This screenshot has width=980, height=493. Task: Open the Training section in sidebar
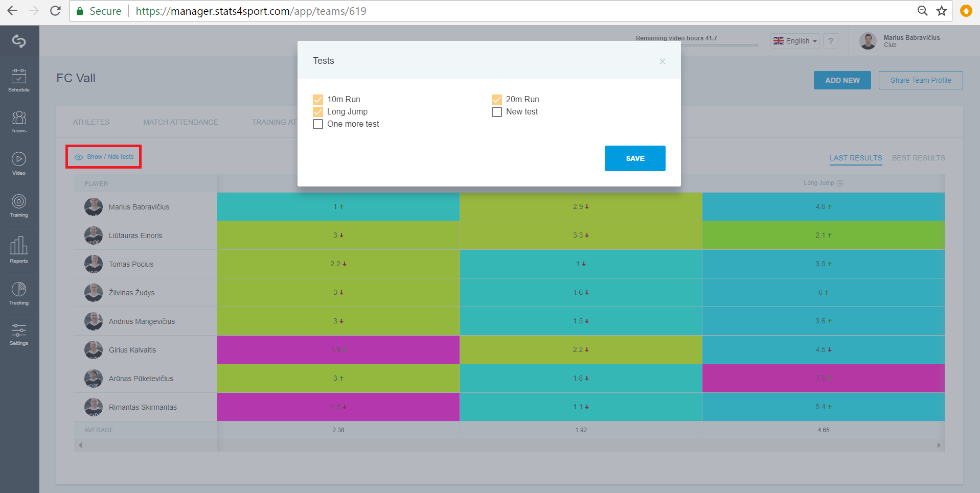tap(19, 205)
